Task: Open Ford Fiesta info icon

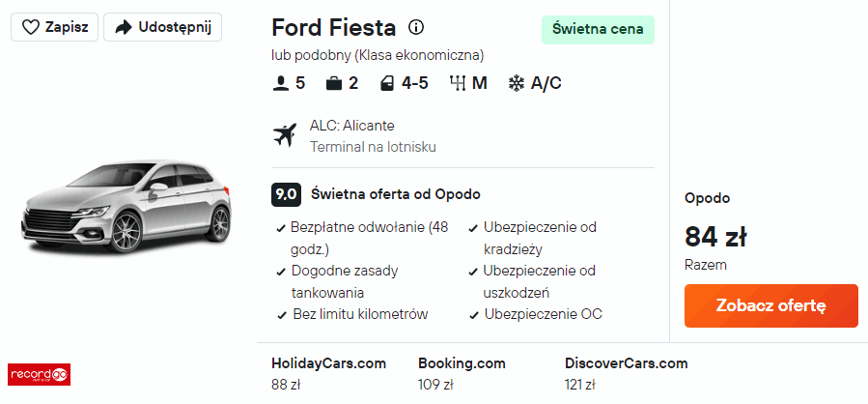Action: coord(416,27)
